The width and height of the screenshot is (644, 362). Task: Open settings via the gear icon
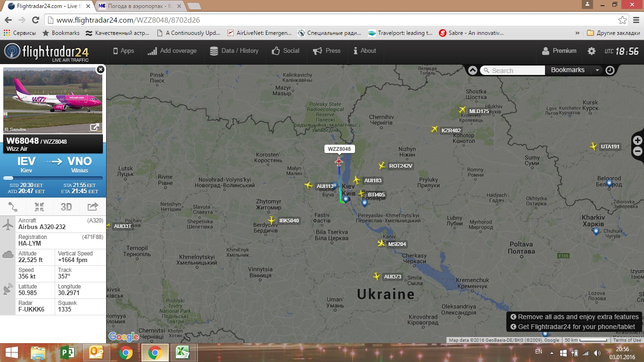coord(592,51)
